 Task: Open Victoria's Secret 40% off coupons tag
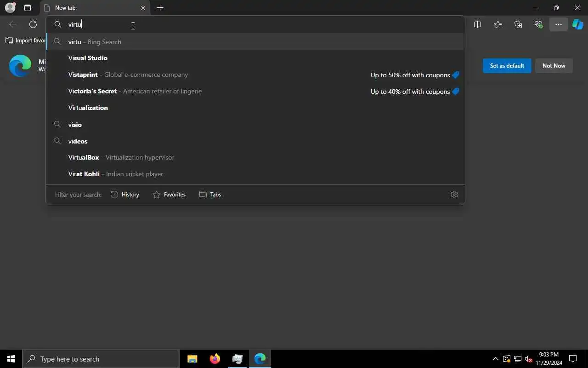(x=415, y=92)
